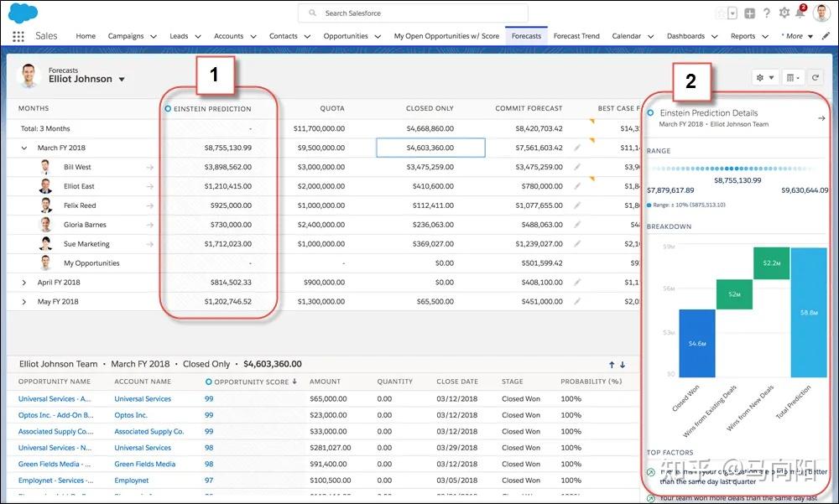
Task: Open user profile avatar in header
Action: click(x=821, y=13)
